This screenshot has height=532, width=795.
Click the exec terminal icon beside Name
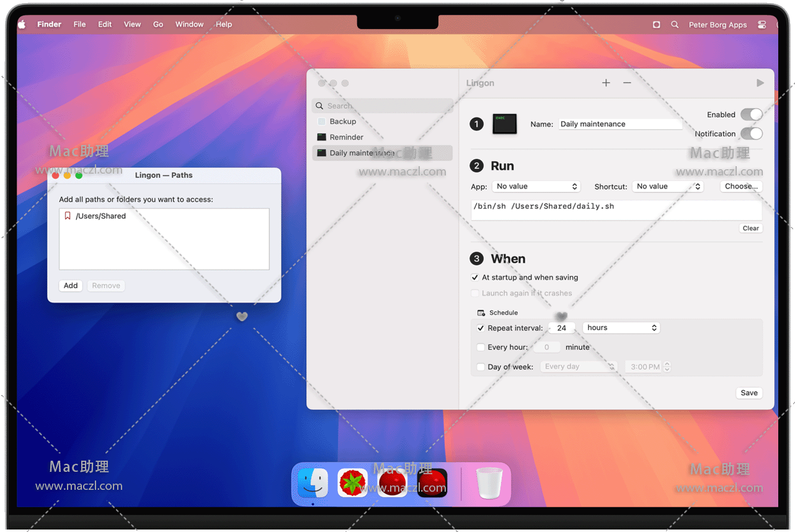point(504,124)
